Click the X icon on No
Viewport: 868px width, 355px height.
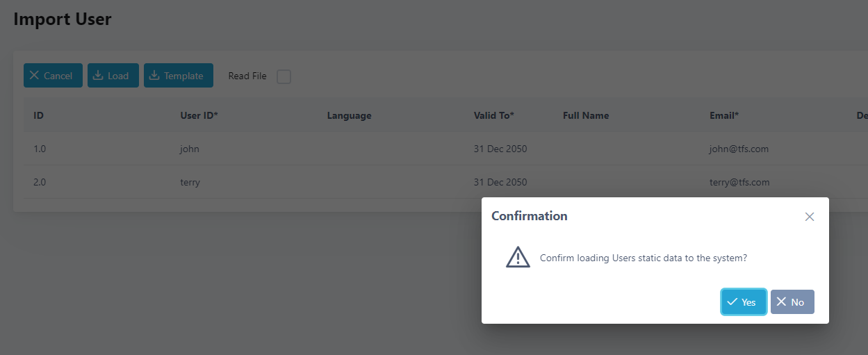click(782, 302)
